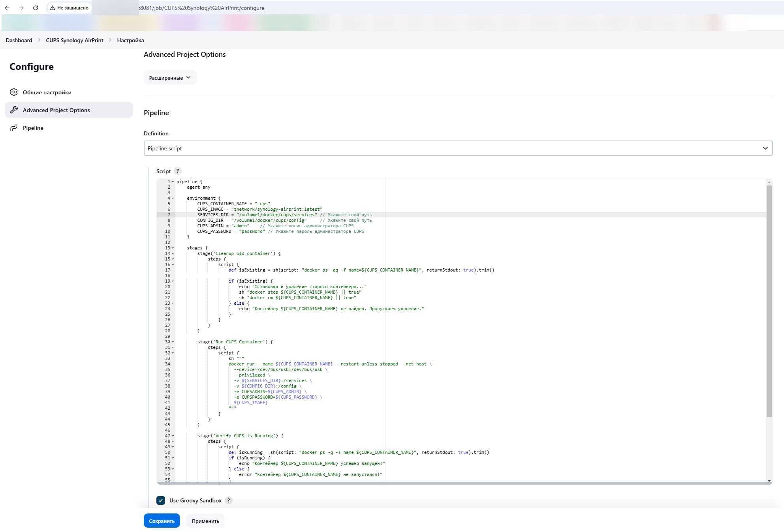Open the Pipeline script definition dropdown
The height and width of the screenshot is (532, 784).
458,148
